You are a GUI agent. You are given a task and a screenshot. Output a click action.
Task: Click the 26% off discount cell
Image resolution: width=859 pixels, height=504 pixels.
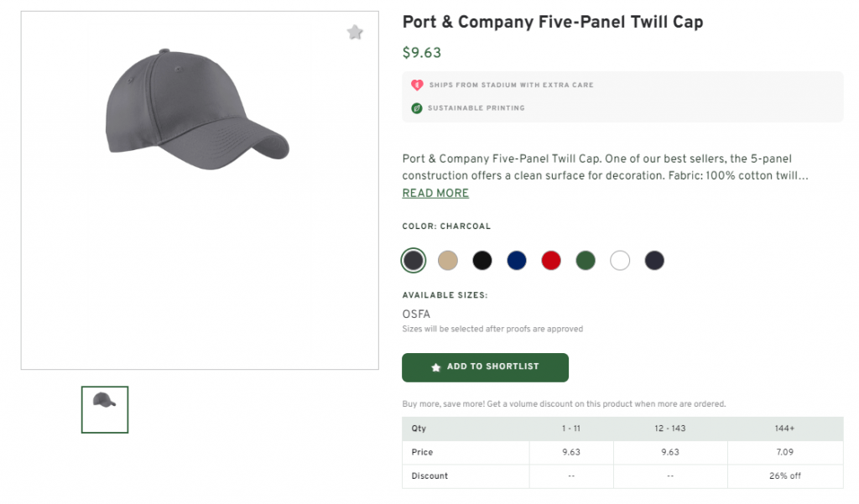click(x=784, y=475)
